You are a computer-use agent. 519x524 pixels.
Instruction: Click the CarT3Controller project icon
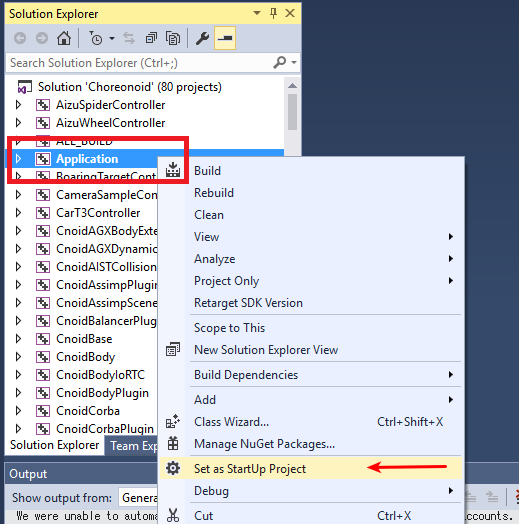point(43,213)
